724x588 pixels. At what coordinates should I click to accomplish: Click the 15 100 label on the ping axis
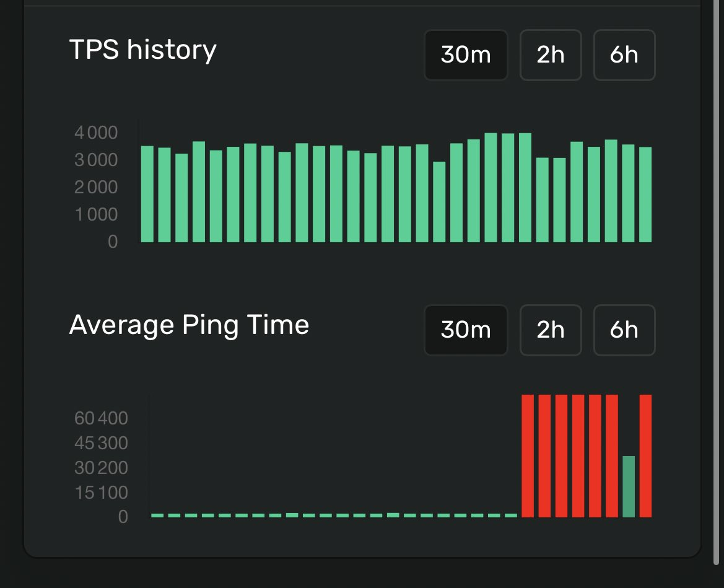coord(101,493)
